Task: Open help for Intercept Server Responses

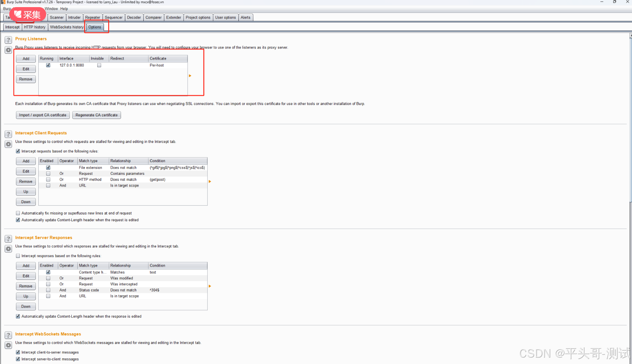Action: coord(8,239)
